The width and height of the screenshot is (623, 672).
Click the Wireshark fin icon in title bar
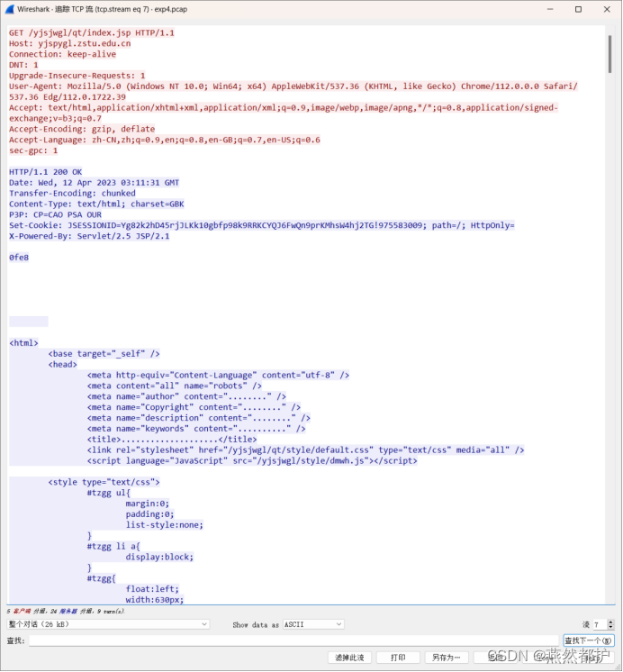tap(9, 9)
